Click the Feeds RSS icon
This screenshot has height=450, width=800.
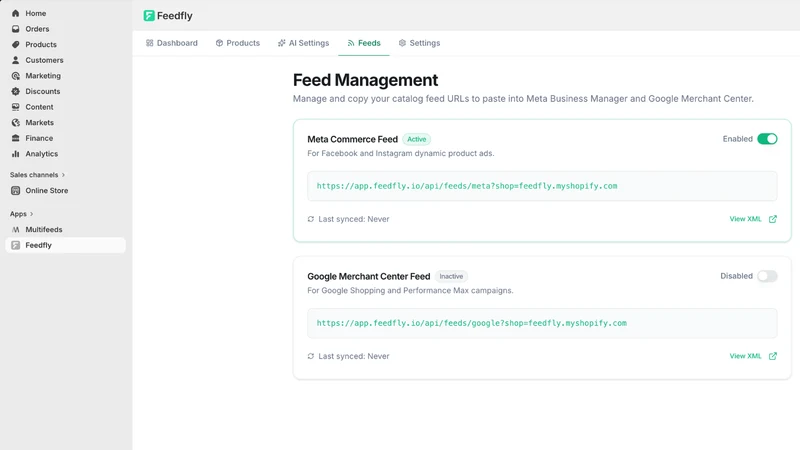point(351,43)
